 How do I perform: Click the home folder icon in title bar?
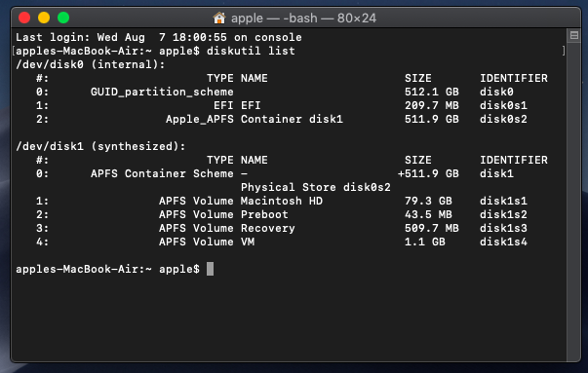[219, 18]
